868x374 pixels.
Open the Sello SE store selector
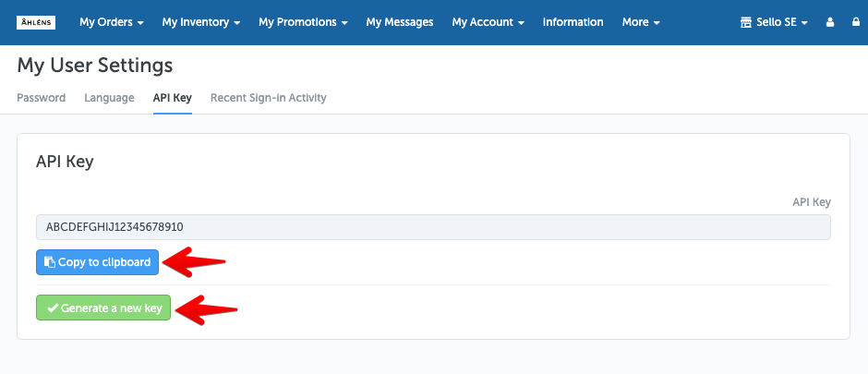pos(774,22)
